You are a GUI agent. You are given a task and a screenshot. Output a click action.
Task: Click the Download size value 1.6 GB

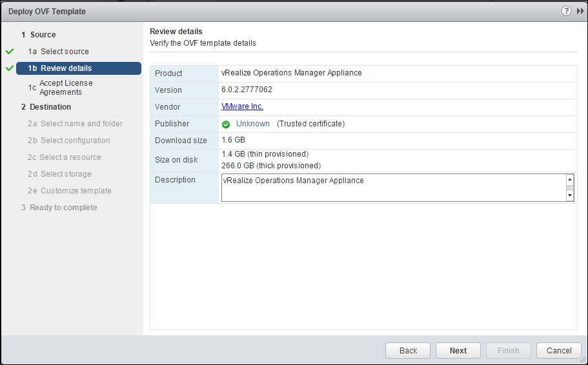233,140
